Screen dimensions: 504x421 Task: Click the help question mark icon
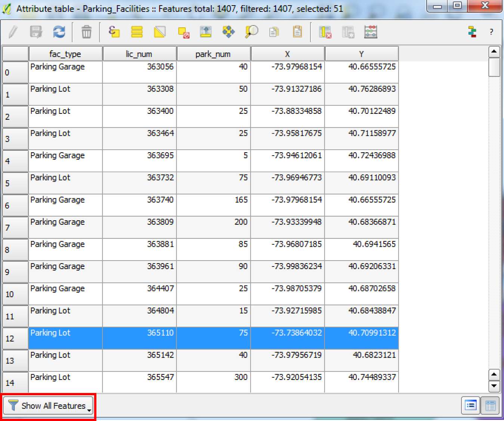(491, 32)
